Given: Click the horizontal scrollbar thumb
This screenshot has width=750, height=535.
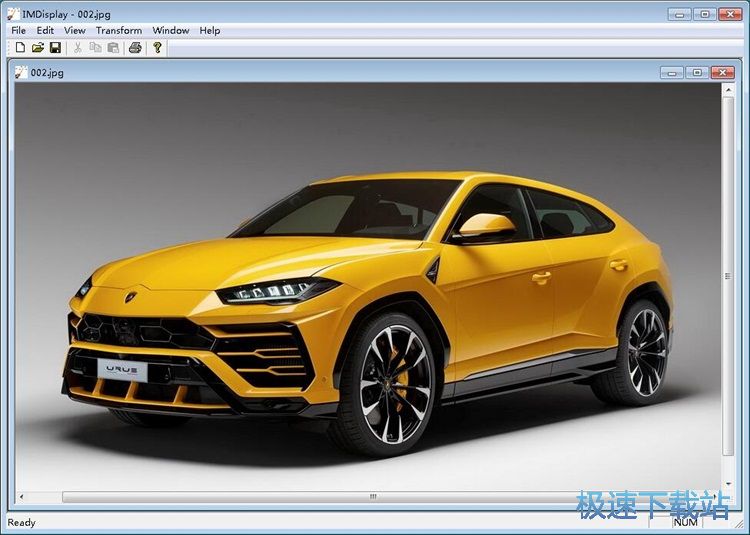Looking at the screenshot, I should tap(373, 497).
